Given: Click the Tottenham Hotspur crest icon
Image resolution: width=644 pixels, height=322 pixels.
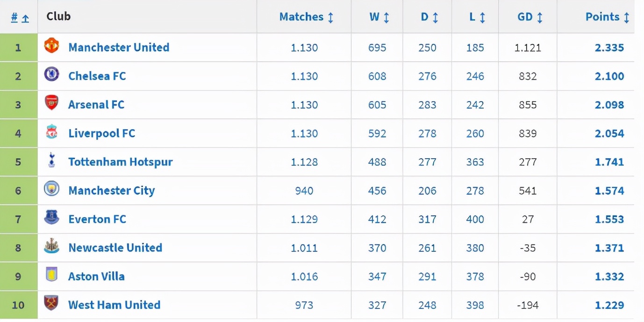Looking at the screenshot, I should pos(51,160).
